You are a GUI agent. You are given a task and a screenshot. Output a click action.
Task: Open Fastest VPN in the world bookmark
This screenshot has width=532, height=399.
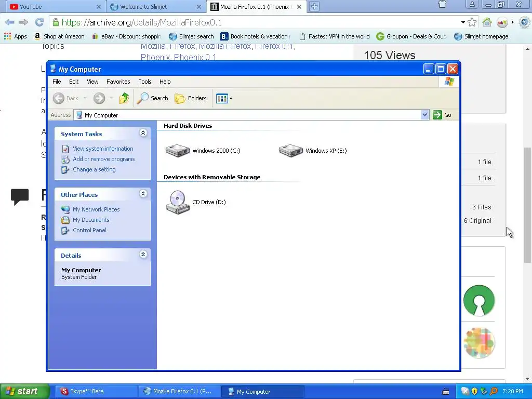[334, 36]
